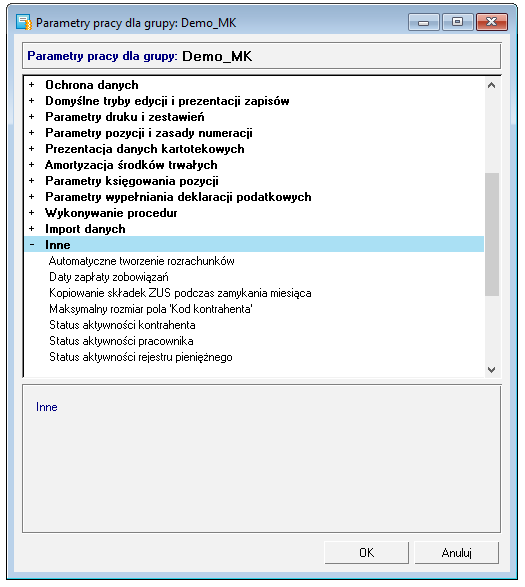Expand Parametry pozycji i zasady numeracji
525x587 pixels.
point(32,133)
